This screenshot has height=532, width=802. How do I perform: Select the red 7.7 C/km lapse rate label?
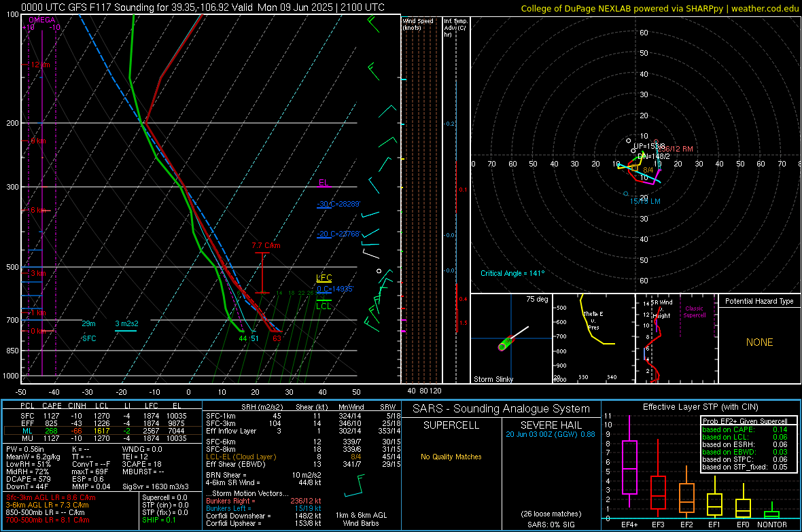tap(266, 245)
